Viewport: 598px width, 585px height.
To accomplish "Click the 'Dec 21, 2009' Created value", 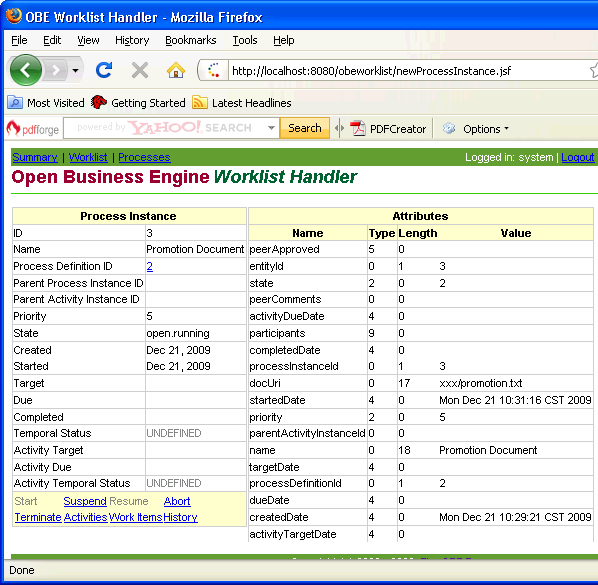I will pyautogui.click(x=178, y=350).
